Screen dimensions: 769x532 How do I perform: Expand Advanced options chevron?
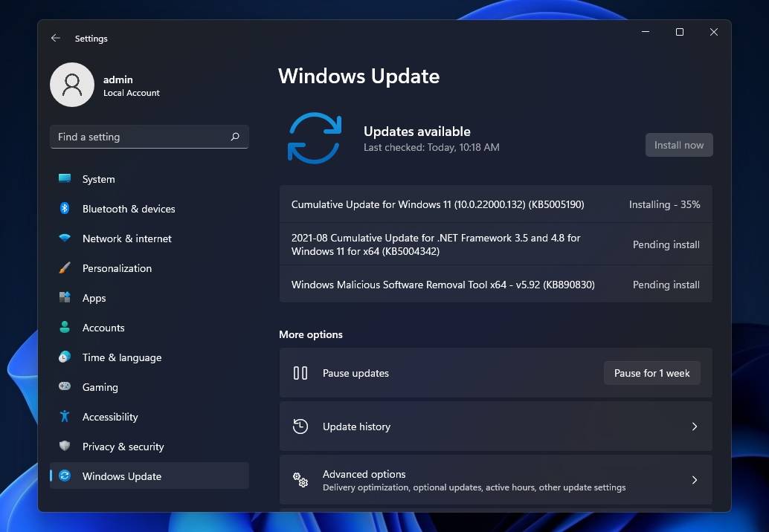695,480
